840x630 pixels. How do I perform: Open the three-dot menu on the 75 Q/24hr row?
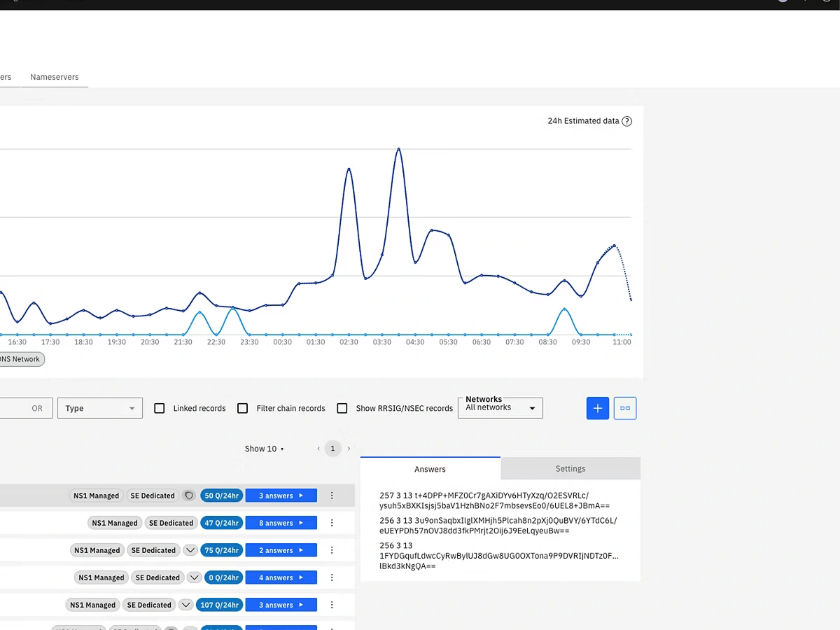click(x=332, y=550)
